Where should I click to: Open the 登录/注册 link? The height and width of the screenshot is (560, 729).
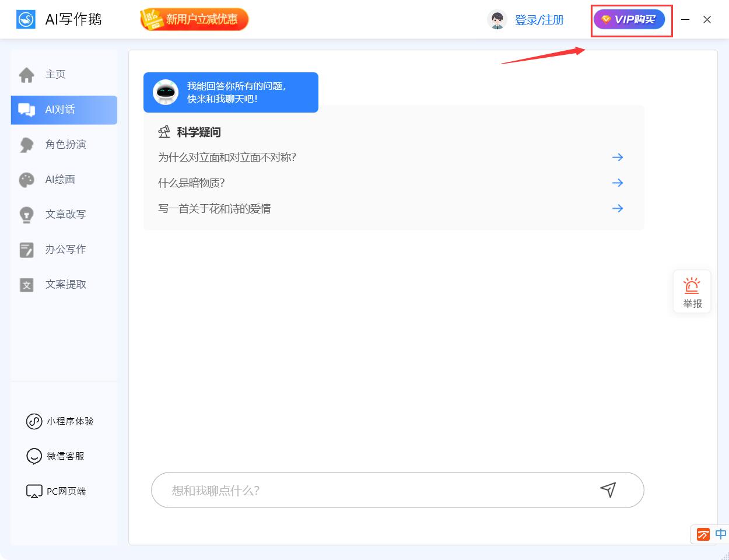(539, 20)
